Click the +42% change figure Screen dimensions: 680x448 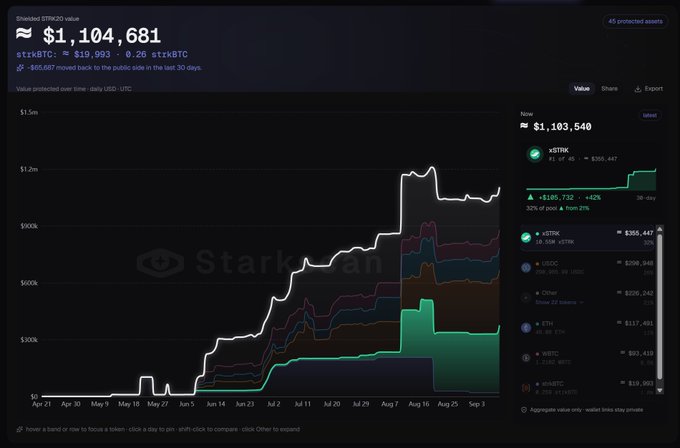click(593, 198)
